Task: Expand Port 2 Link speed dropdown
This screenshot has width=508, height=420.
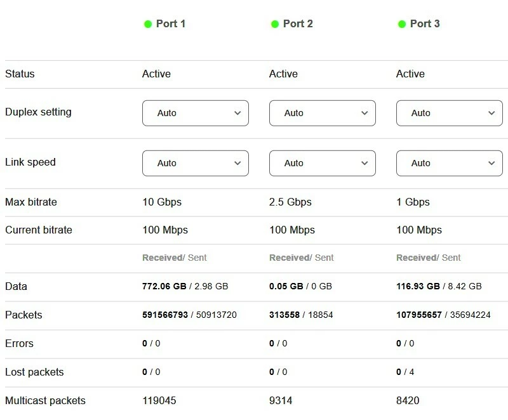Action: (x=322, y=163)
